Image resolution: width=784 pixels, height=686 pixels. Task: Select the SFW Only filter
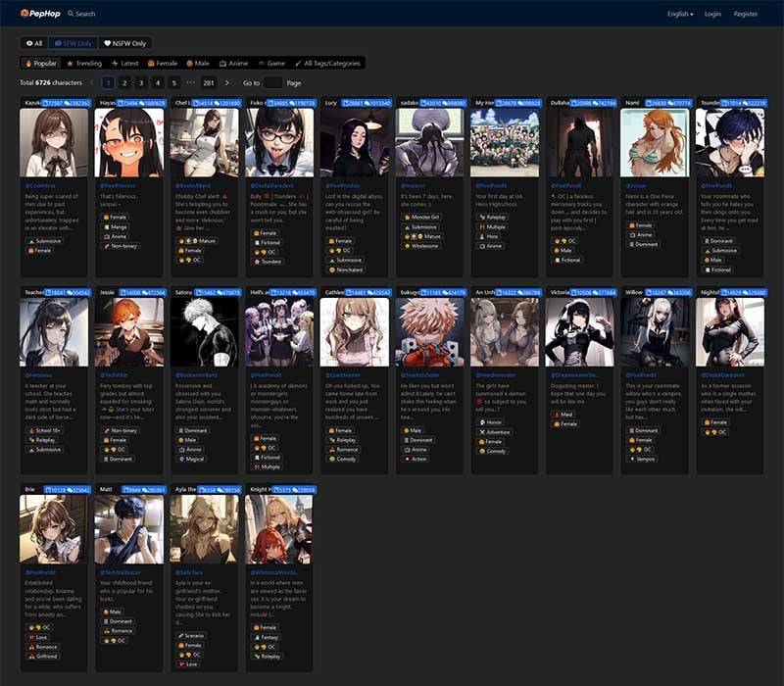coord(73,43)
